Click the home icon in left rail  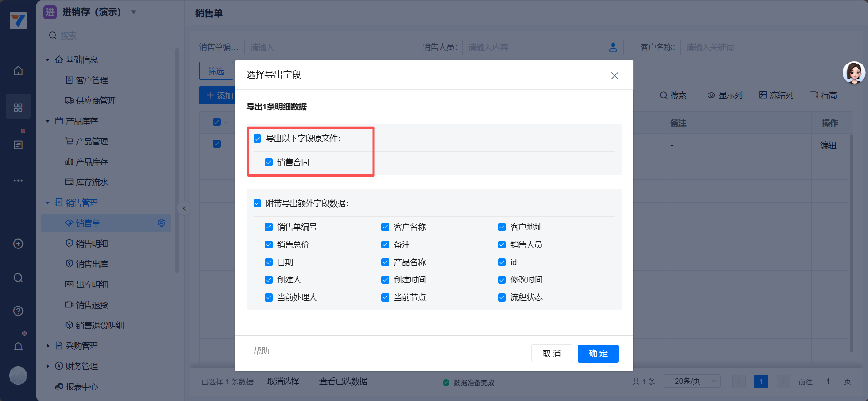click(18, 71)
